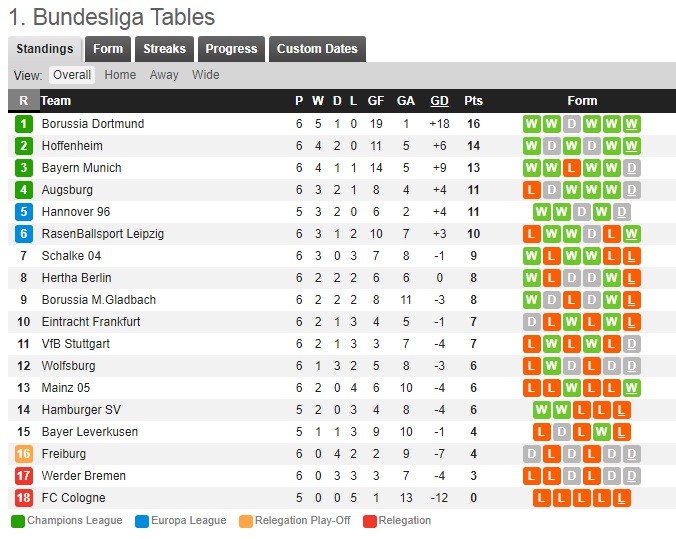
Task: Click FC Cologne's red rank 18 badge
Action: (24, 498)
